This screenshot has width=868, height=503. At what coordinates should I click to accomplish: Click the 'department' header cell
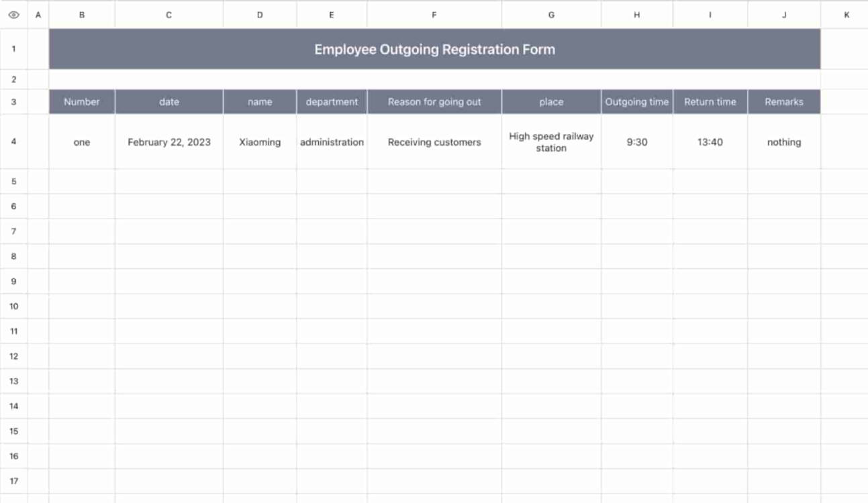(x=332, y=102)
